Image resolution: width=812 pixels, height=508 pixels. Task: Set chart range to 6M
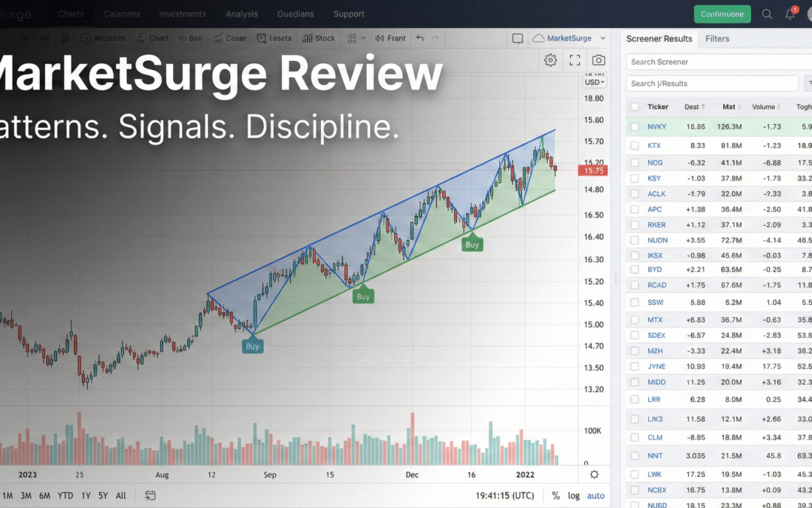click(44, 495)
